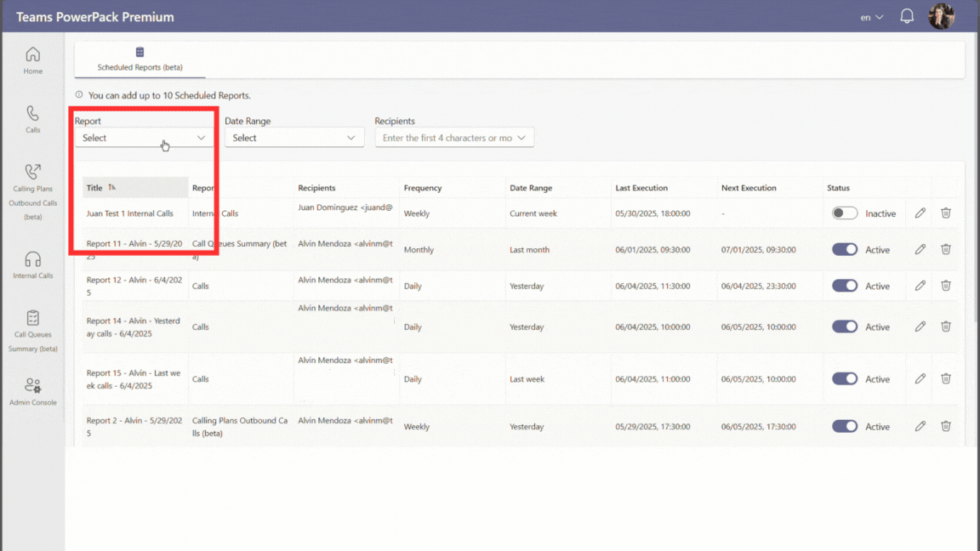
Task: Select the 'Juan Test 1 Internal Calls' title
Action: tap(130, 213)
